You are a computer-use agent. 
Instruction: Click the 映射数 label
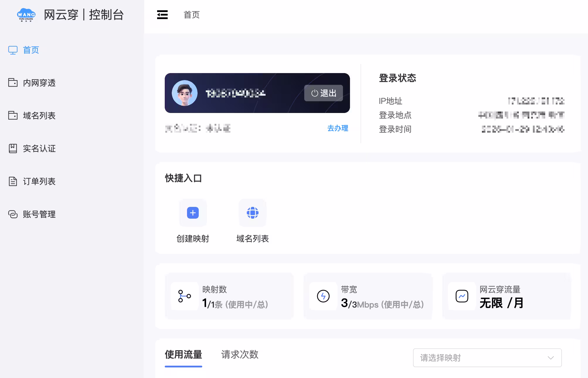[215, 289]
